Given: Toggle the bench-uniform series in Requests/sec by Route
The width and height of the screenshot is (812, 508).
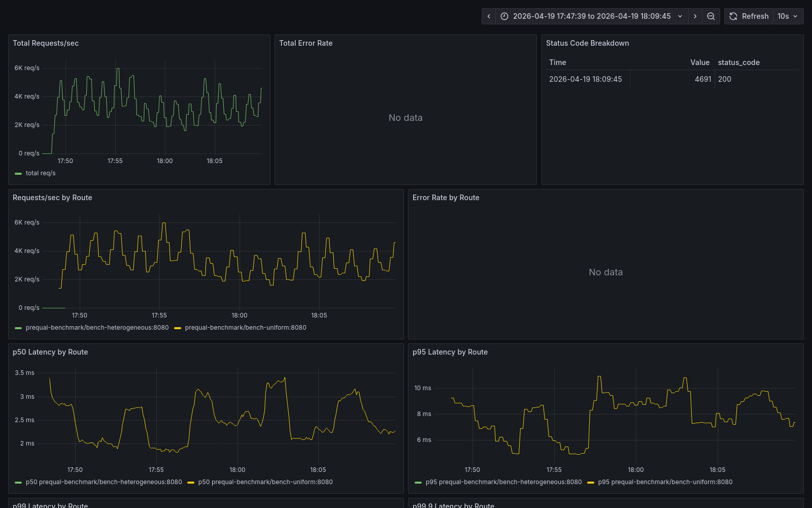Looking at the screenshot, I should tap(246, 328).
